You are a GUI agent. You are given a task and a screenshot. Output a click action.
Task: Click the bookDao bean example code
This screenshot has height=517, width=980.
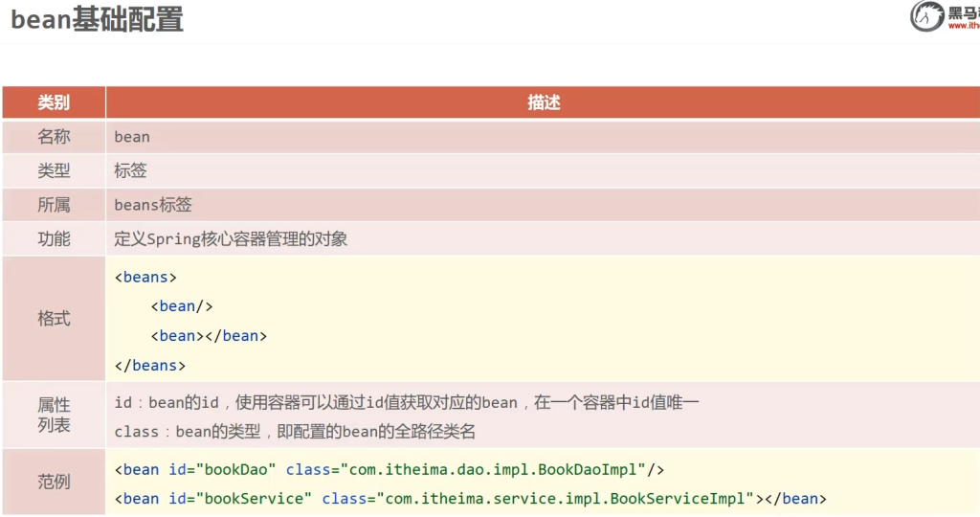pos(390,469)
